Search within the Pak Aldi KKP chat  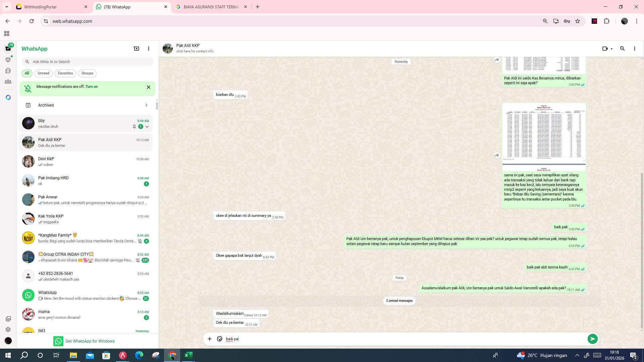coord(623,49)
